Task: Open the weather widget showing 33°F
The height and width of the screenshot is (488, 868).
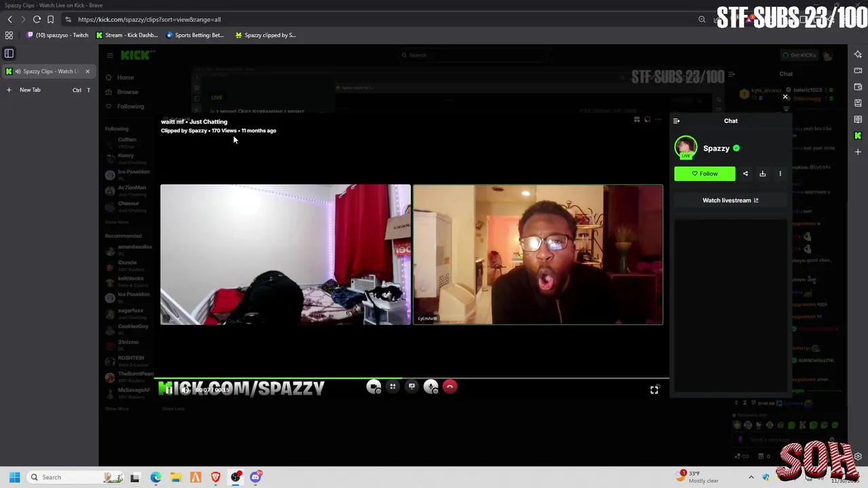Action: [x=698, y=477]
